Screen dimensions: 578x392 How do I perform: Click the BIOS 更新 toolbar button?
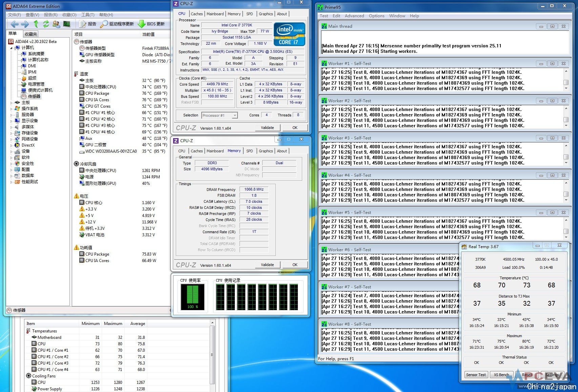pos(151,24)
